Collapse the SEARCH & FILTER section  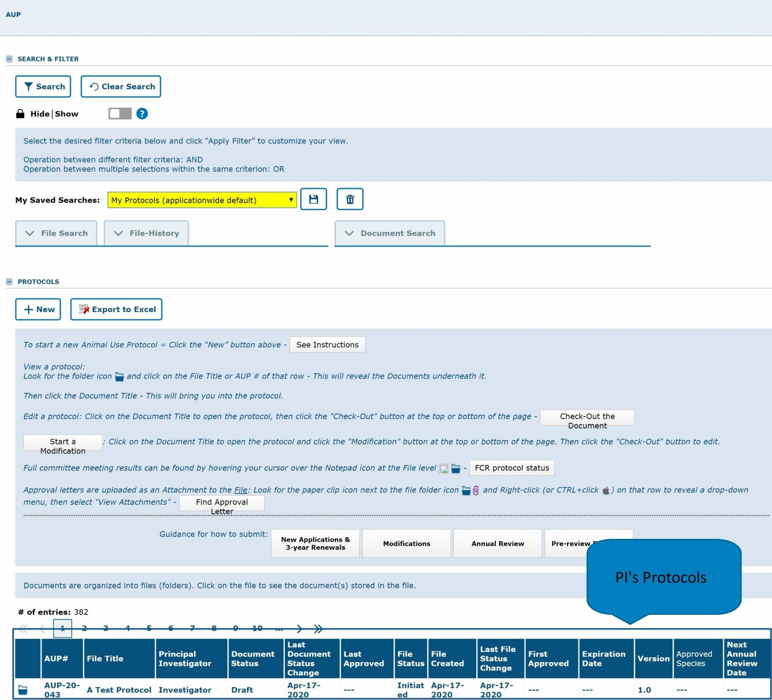tap(9, 58)
